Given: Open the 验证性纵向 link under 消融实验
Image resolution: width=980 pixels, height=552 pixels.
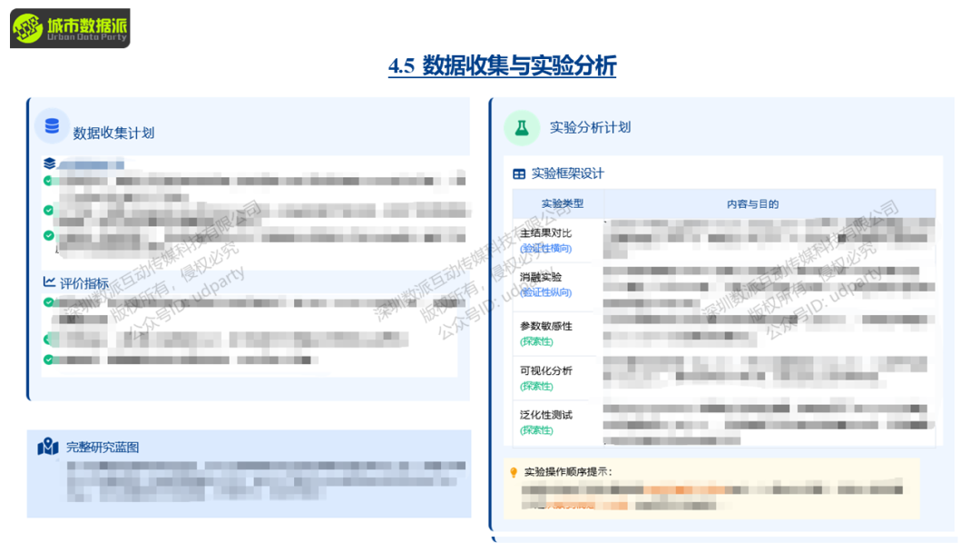Looking at the screenshot, I should tap(546, 292).
